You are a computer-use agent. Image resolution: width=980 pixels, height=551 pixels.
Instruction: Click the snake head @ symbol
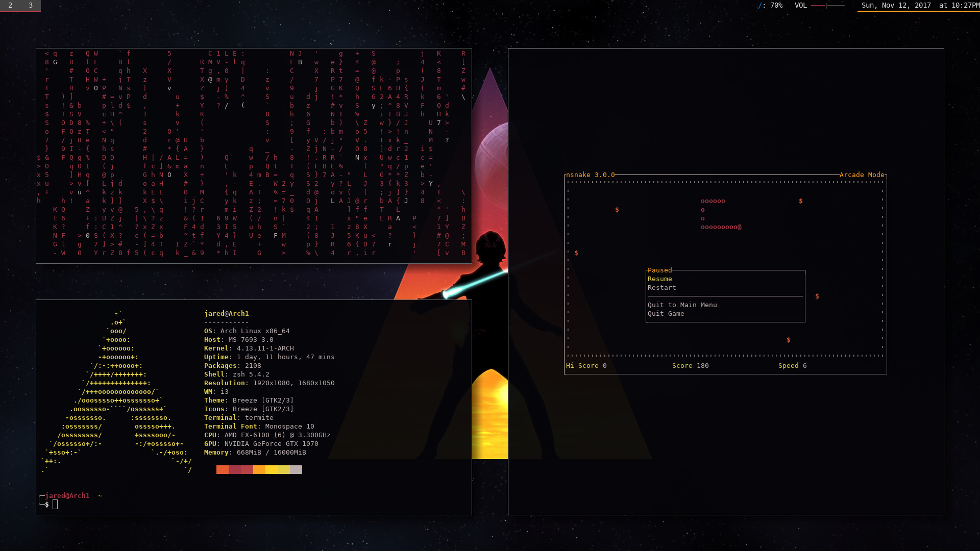point(740,227)
